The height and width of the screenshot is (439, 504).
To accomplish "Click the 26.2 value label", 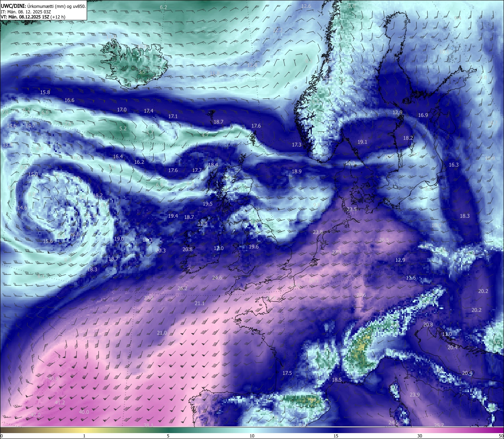I will [x=182, y=288].
